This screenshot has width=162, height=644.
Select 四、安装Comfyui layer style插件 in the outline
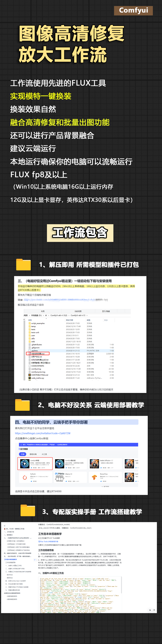(16, 581)
